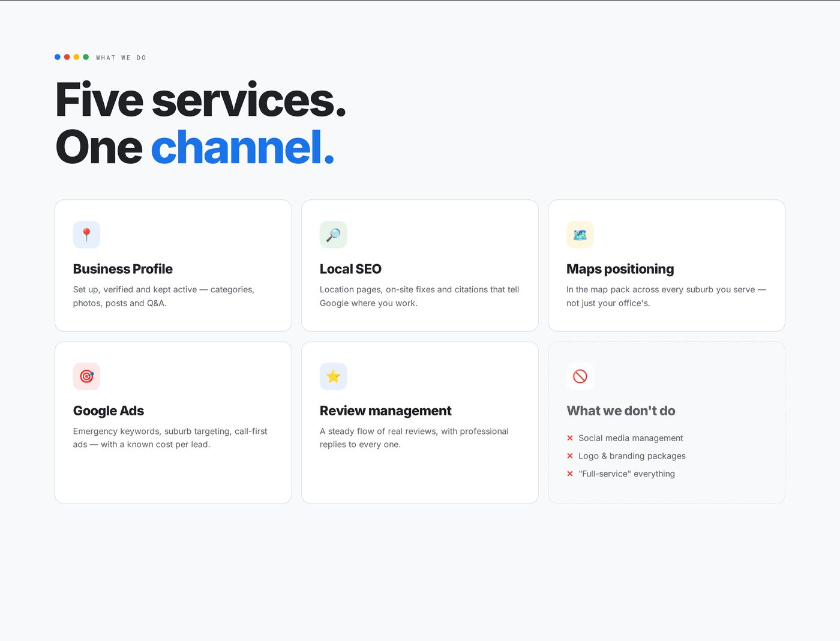The width and height of the screenshot is (840, 641).
Task: Click the "What we don't do" title
Action: pyautogui.click(x=621, y=411)
